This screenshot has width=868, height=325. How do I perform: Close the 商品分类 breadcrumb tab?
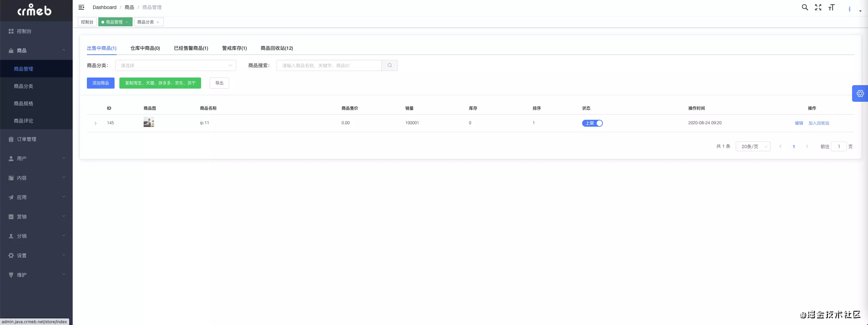pos(159,22)
